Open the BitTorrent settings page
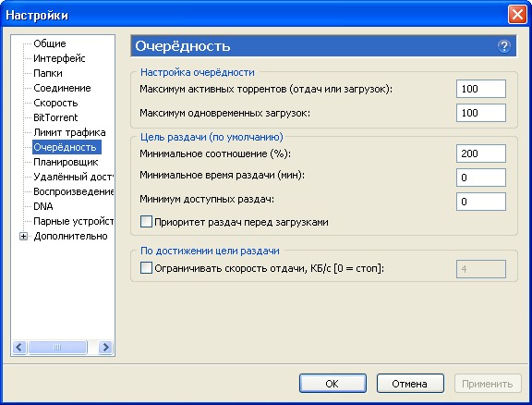 55,117
